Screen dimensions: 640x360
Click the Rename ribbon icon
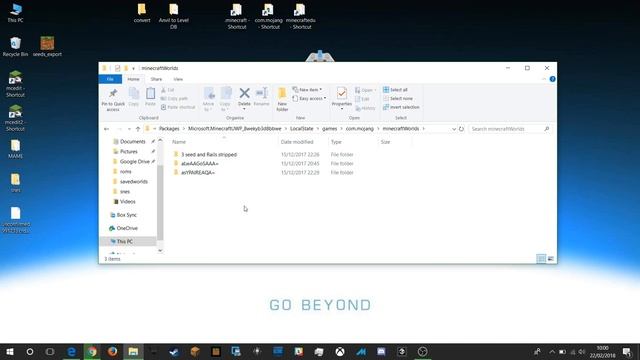(x=261, y=97)
